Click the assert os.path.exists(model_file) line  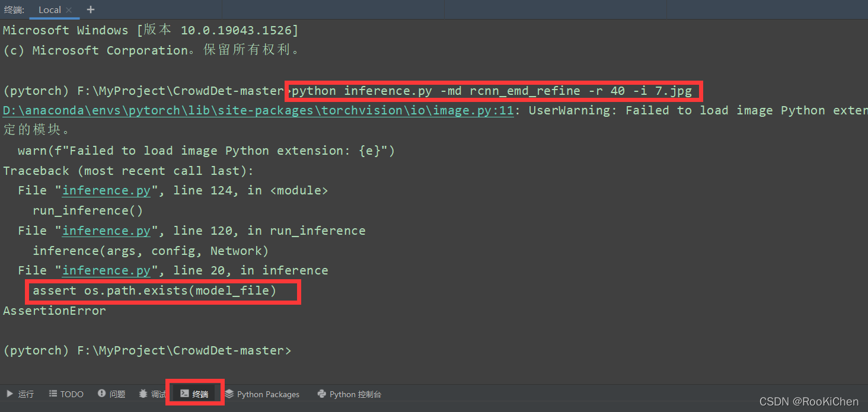tap(155, 290)
